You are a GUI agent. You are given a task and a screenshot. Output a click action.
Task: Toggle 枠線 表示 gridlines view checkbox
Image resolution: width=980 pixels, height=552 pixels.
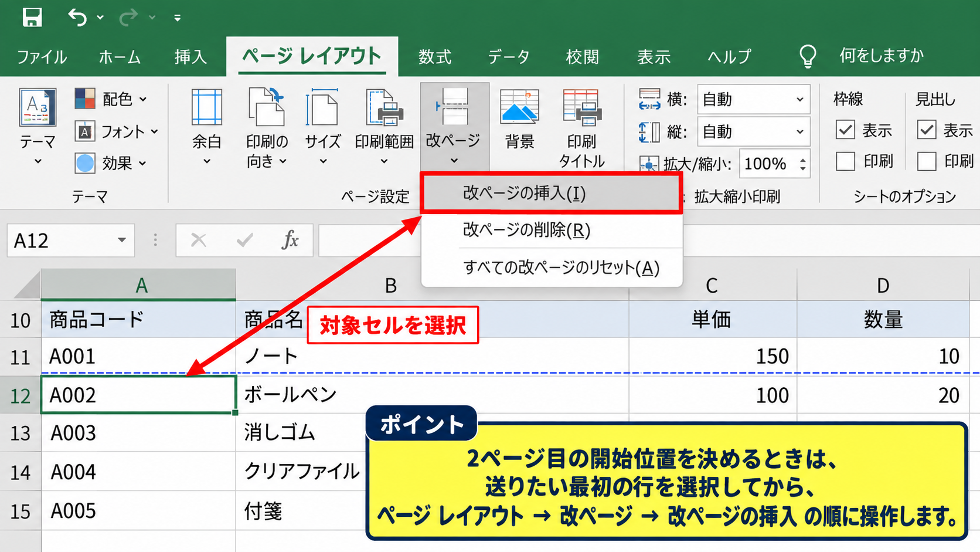point(845,130)
